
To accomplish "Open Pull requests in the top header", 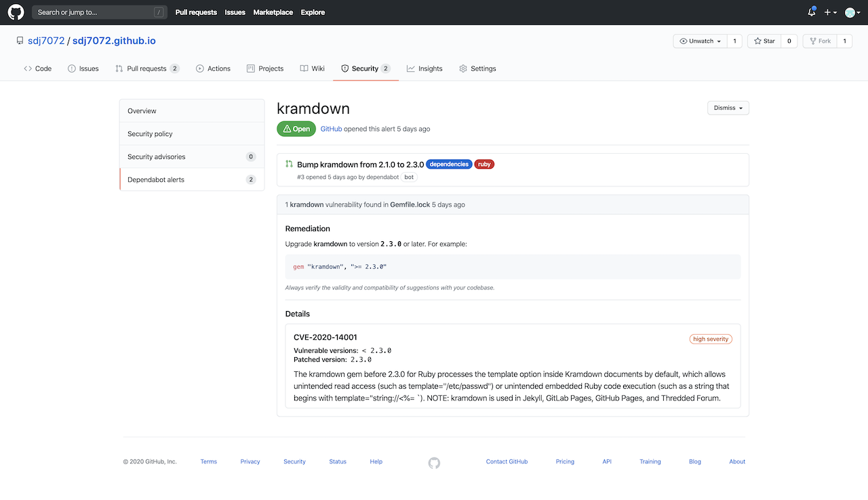I will [196, 12].
